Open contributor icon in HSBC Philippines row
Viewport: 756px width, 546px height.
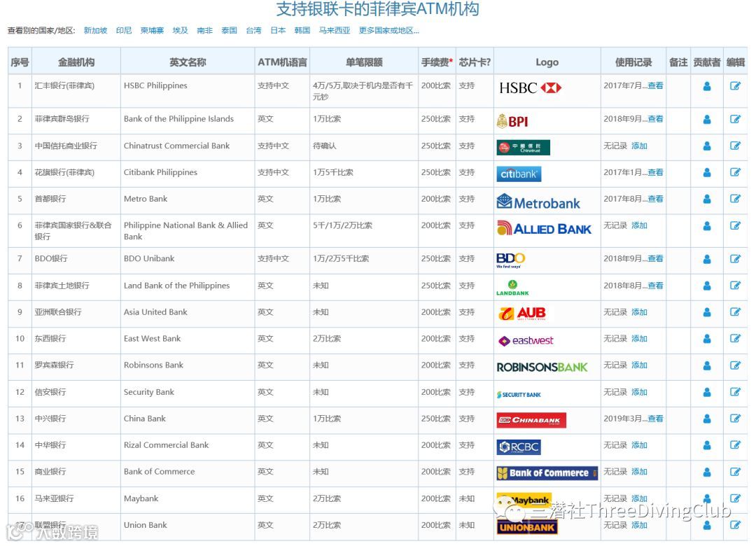pyautogui.click(x=707, y=86)
